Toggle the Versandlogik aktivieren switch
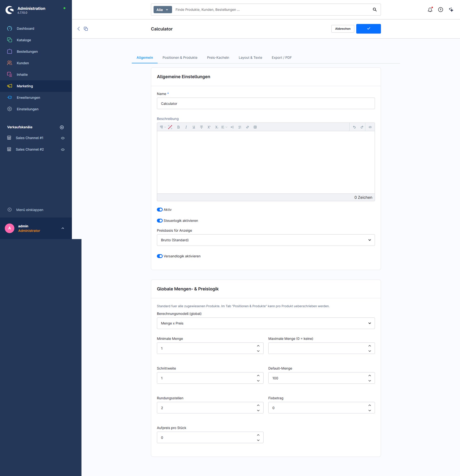The width and height of the screenshot is (460, 476). [x=160, y=256]
